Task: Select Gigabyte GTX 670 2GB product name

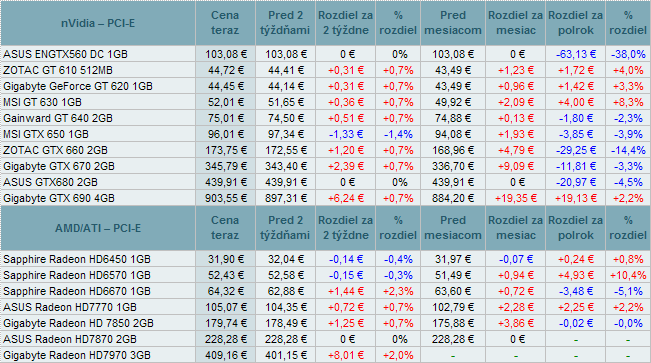Action: coord(59,166)
